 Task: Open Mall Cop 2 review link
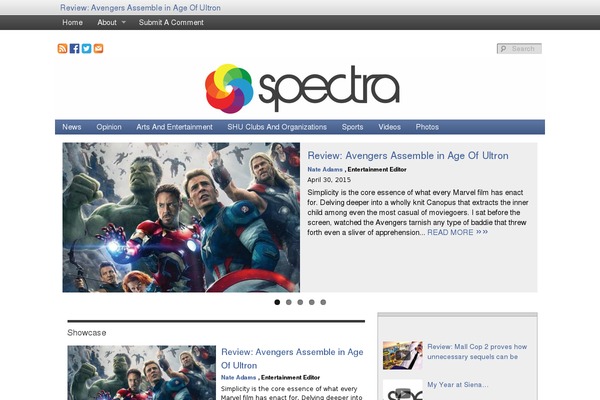[x=477, y=351]
